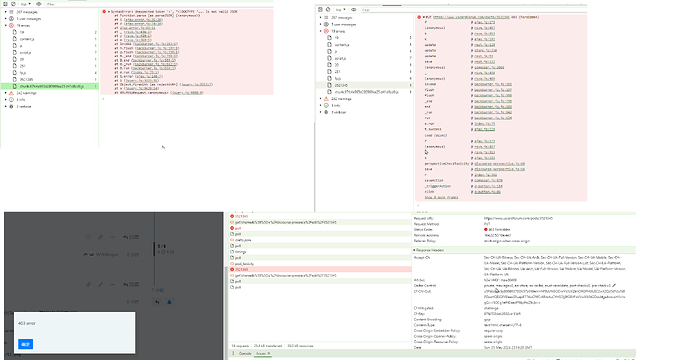Select chunk .js row in top-right console sidebar

click(x=365, y=92)
